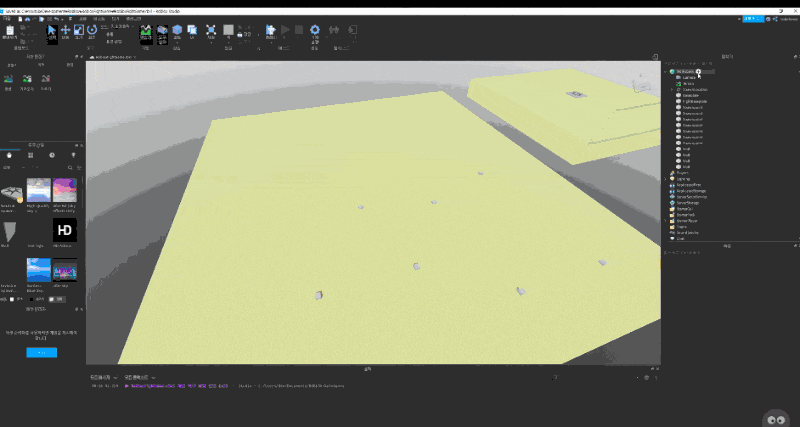
Task: Select Terrain in the Explorer
Action: [x=688, y=84]
